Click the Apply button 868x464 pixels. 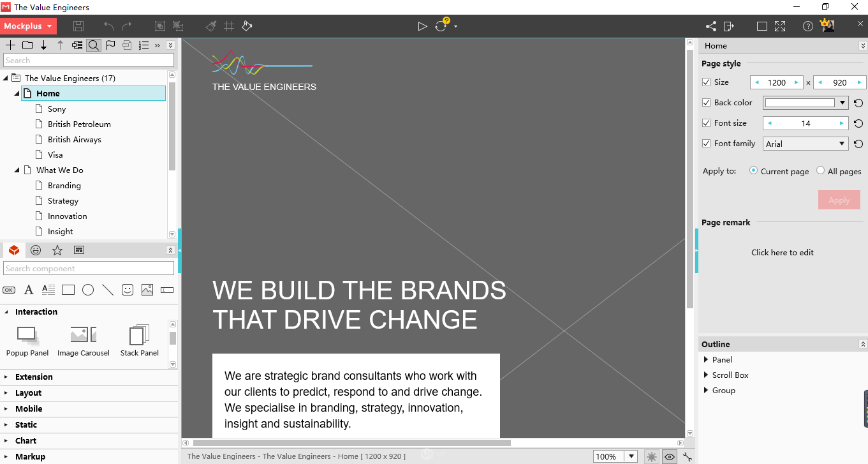pos(839,200)
